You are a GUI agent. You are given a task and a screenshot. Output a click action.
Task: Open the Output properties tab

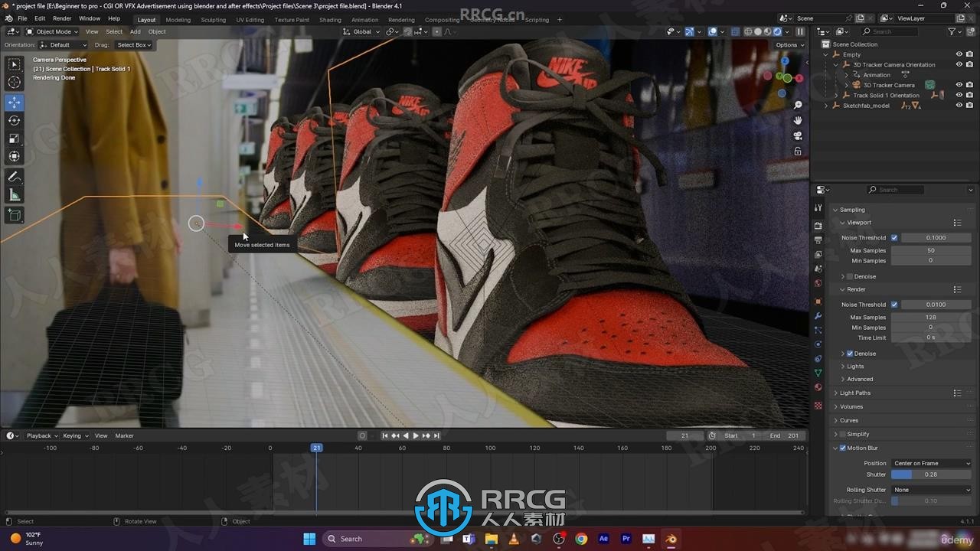(818, 240)
